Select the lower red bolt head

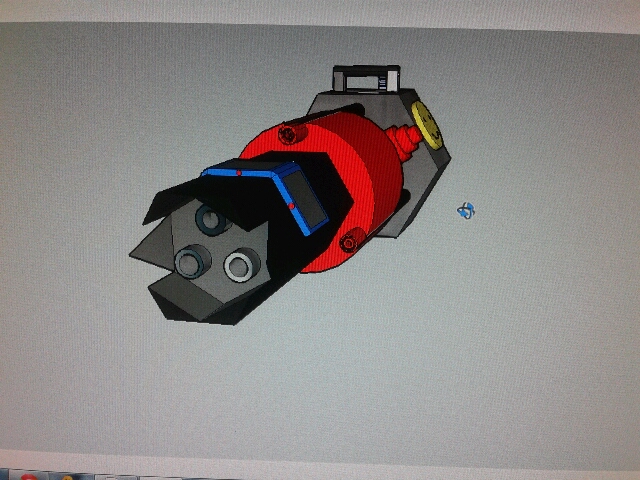point(349,242)
